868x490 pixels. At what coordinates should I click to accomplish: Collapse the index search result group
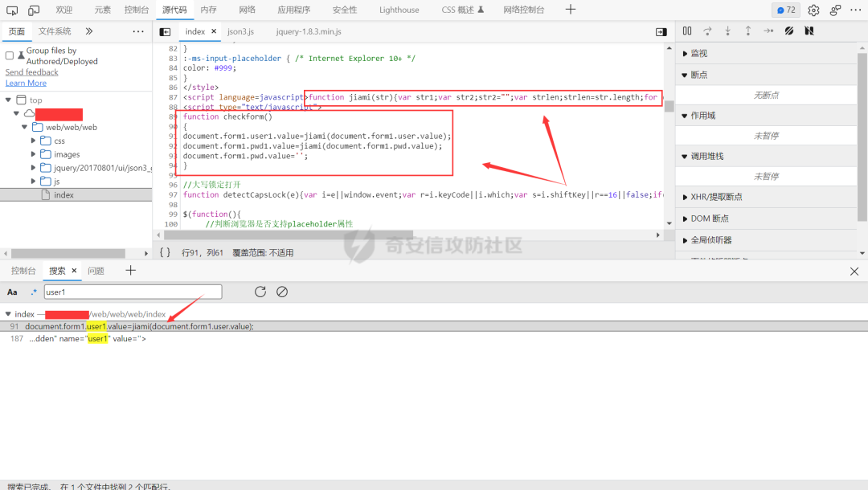8,313
